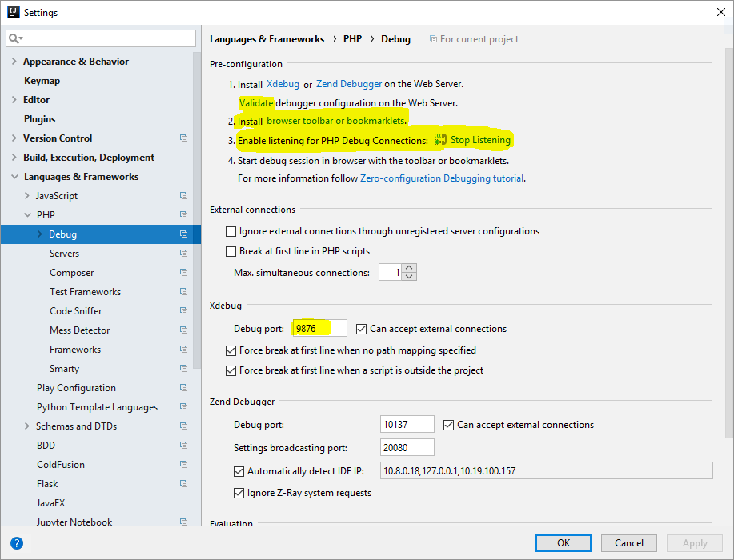Click the Xdebug Debug port field
Screen dimensions: 734x560
[319, 329]
